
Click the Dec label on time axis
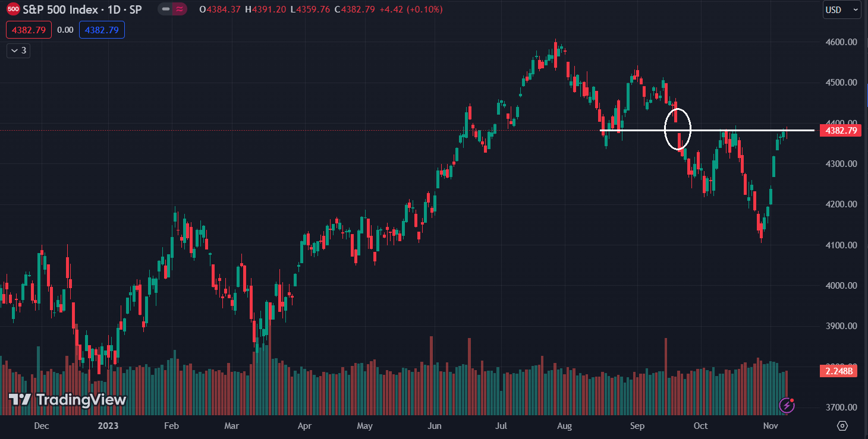(x=42, y=426)
